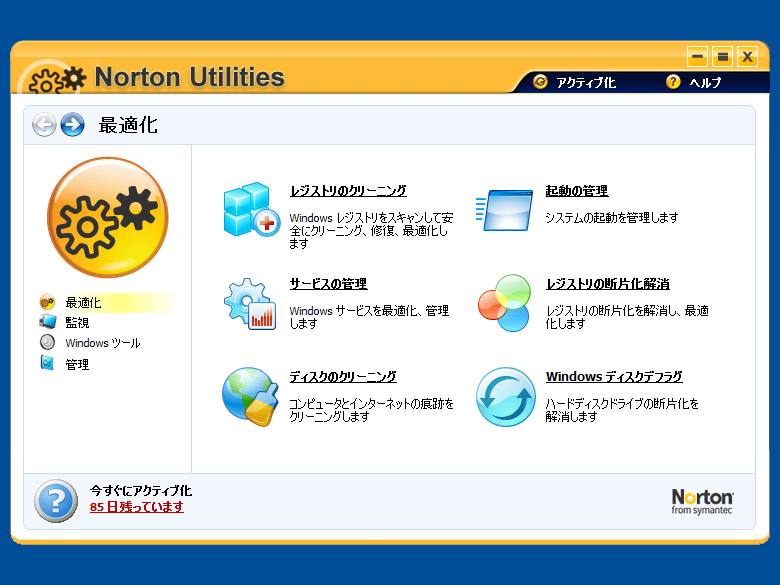
Task: Click the large orange gears icon
Action: click(x=108, y=217)
